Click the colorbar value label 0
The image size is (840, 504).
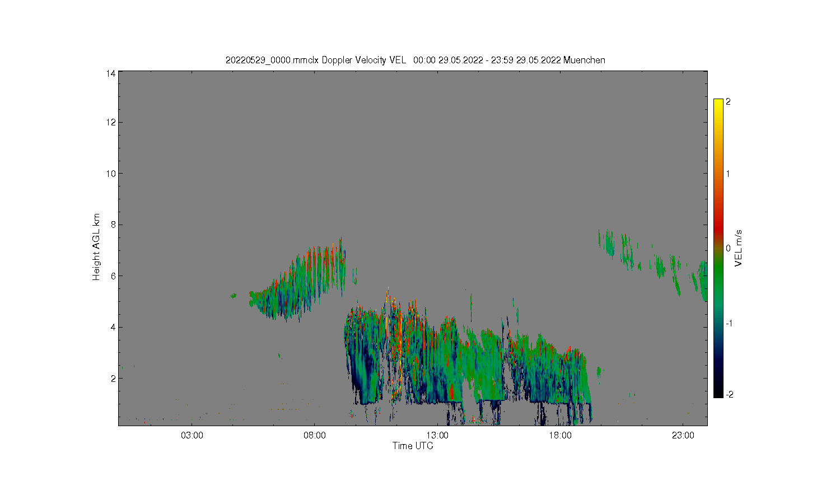728,248
